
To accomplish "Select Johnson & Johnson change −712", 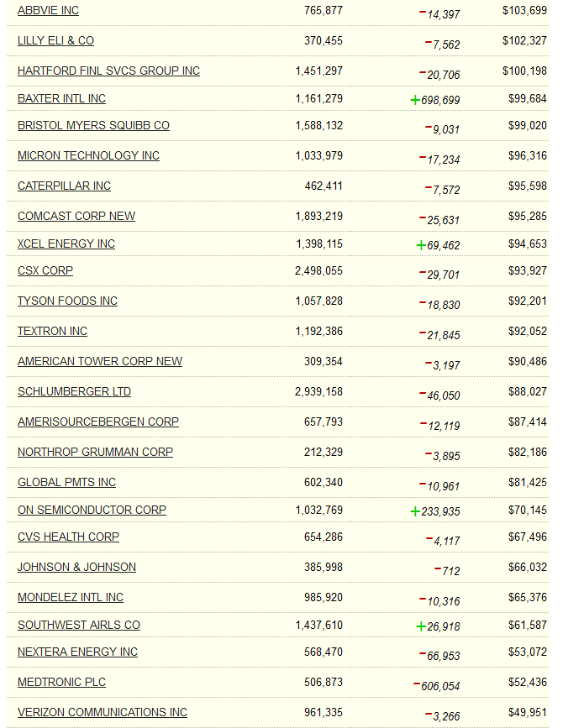I will (447, 571).
